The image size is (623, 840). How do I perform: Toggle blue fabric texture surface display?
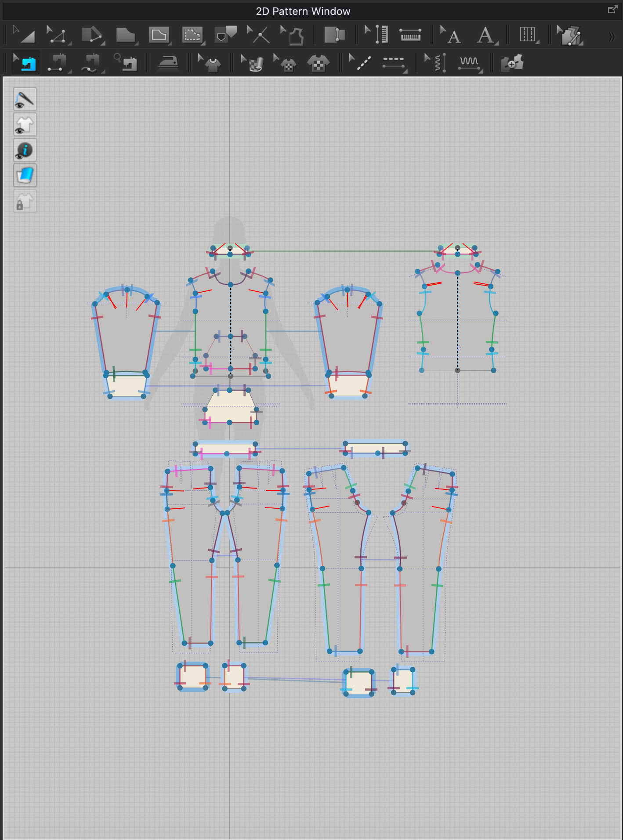point(25,176)
